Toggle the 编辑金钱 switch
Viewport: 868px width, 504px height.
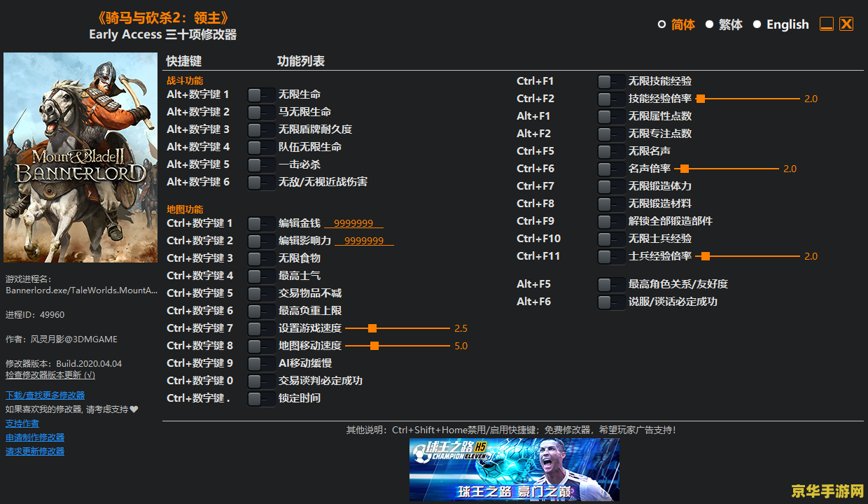click(261, 223)
